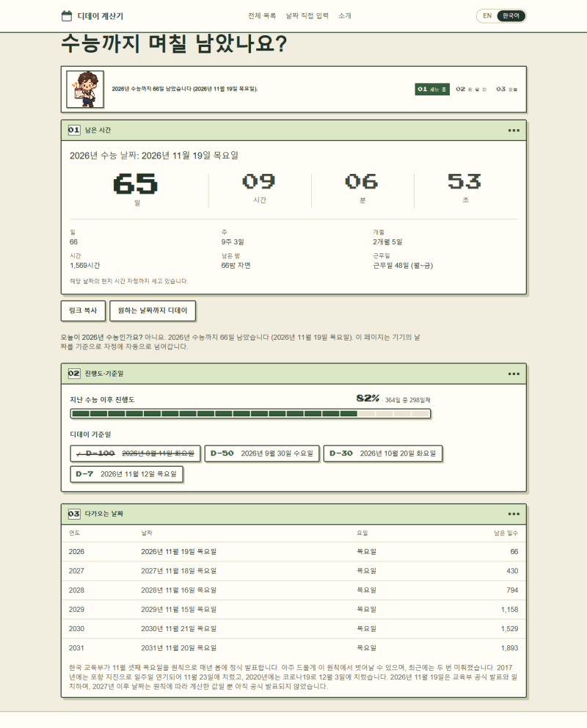Select the D-30 milestone chip
This screenshot has width=587, height=728.
(383, 454)
